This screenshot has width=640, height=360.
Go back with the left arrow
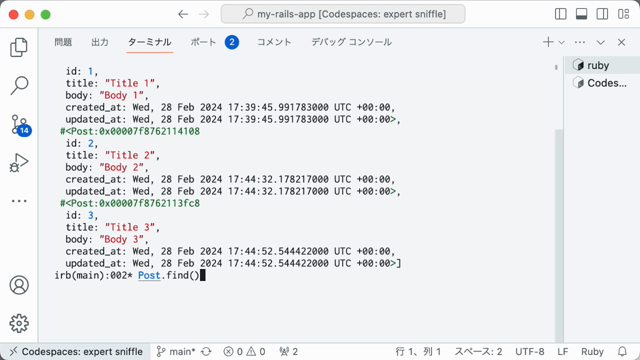point(183,14)
